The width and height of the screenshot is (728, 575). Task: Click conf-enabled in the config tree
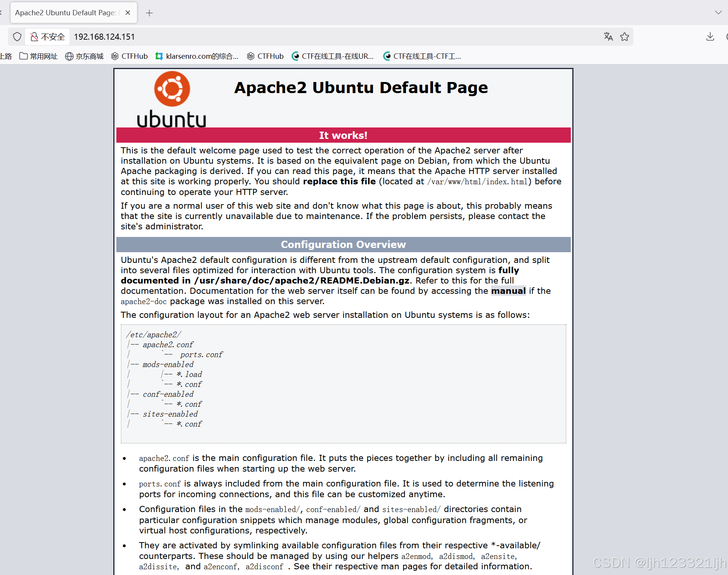168,394
